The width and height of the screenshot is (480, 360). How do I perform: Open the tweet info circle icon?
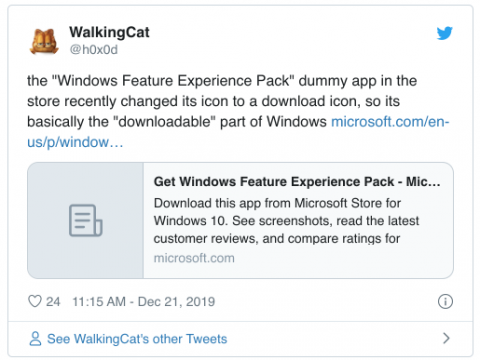click(445, 302)
